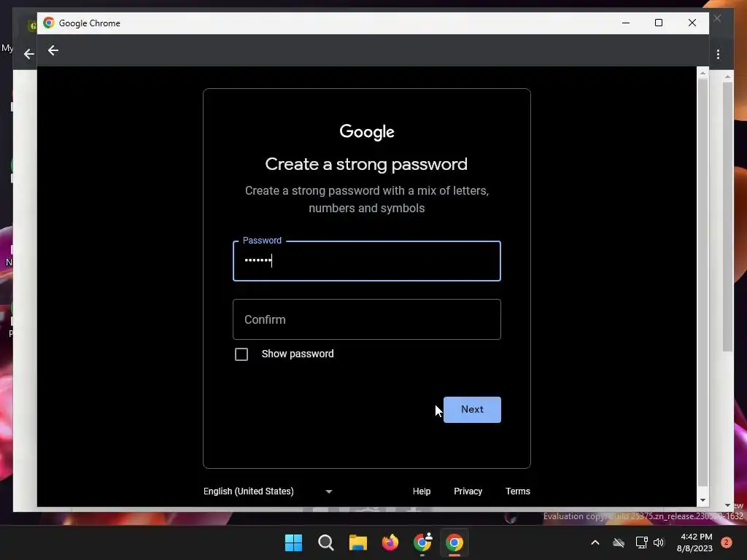Click the Confirm password field
747x560 pixels.
[x=366, y=319]
